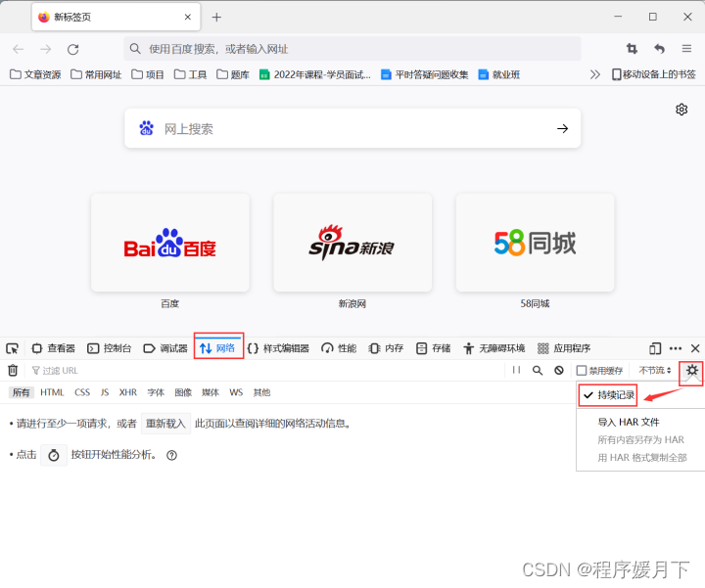
Task: Switch to the 性能 tab
Action: [339, 348]
